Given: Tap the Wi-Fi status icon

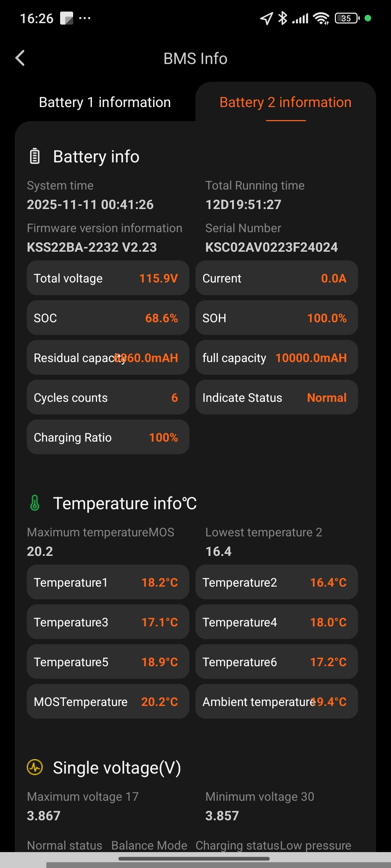Looking at the screenshot, I should (321, 18).
